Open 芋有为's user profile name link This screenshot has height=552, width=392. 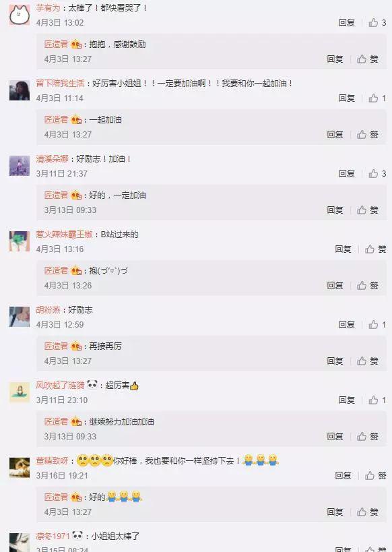(48, 7)
